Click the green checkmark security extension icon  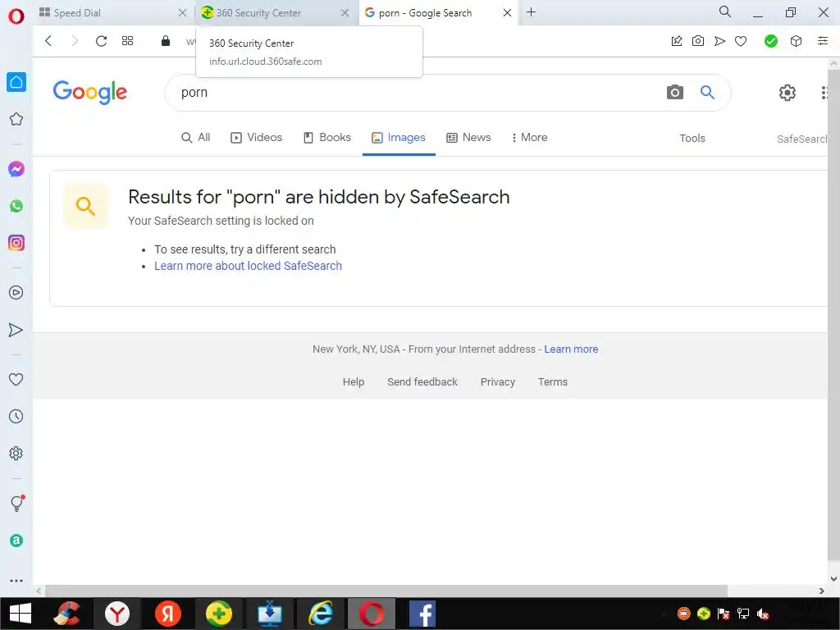(771, 41)
